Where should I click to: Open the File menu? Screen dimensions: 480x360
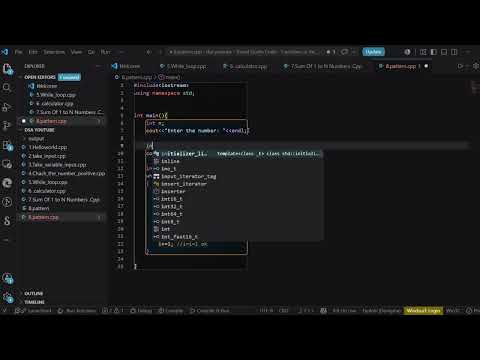pos(19,52)
